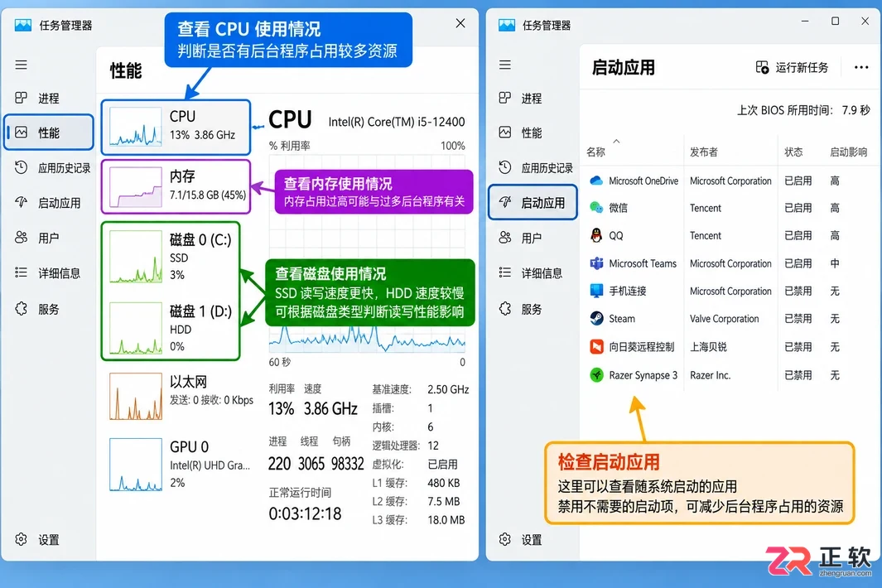Select 向日葵远程控制 startup entry name
This screenshot has width=882, height=588.
tap(641, 347)
